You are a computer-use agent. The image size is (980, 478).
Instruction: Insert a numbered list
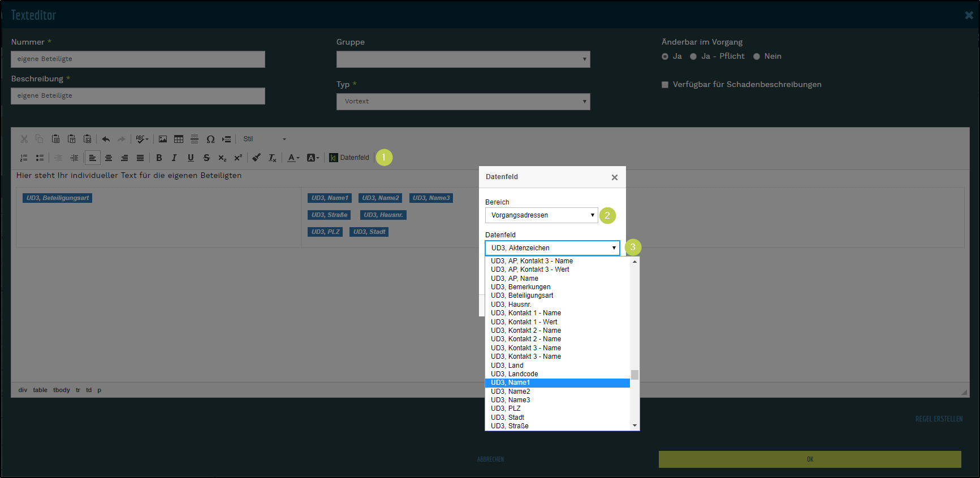pos(24,158)
